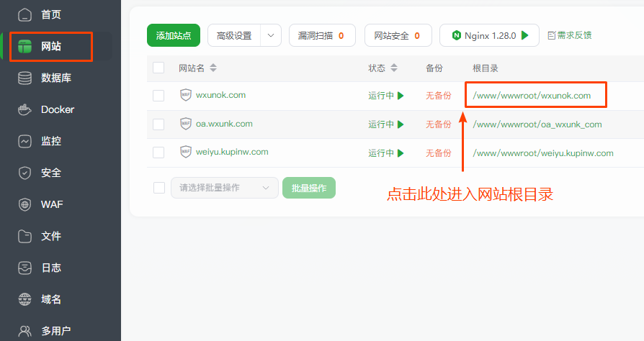This screenshot has width=644, height=341.
Task: Click the 根目录 column header
Action: coord(485,68)
